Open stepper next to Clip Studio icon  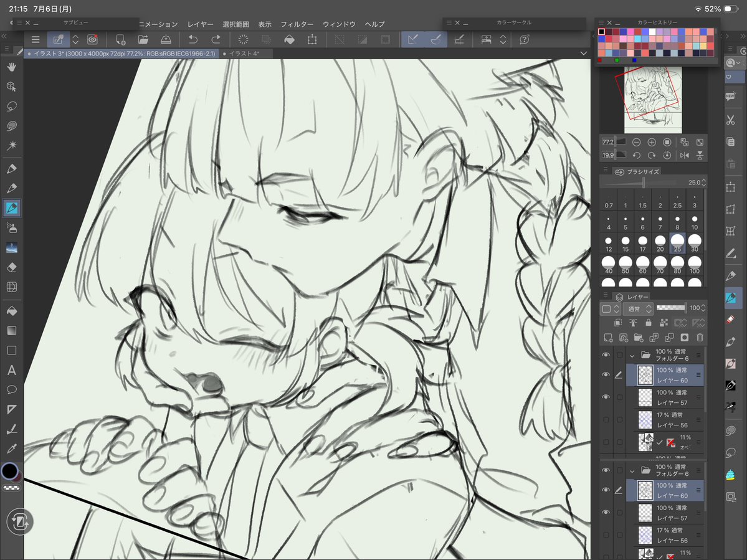pyautogui.click(x=503, y=39)
